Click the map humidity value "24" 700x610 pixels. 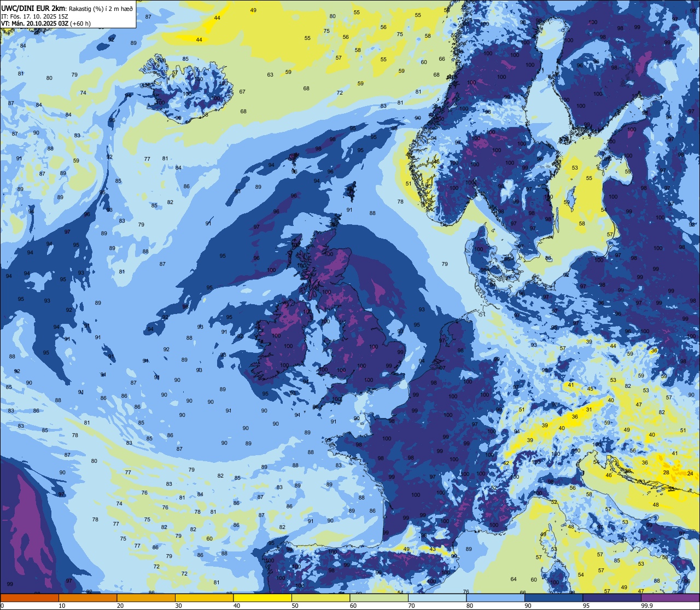tap(690, 473)
